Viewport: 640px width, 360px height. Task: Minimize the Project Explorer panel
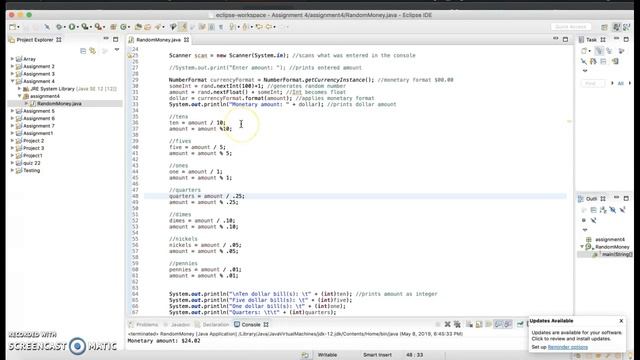pyautogui.click(x=106, y=39)
